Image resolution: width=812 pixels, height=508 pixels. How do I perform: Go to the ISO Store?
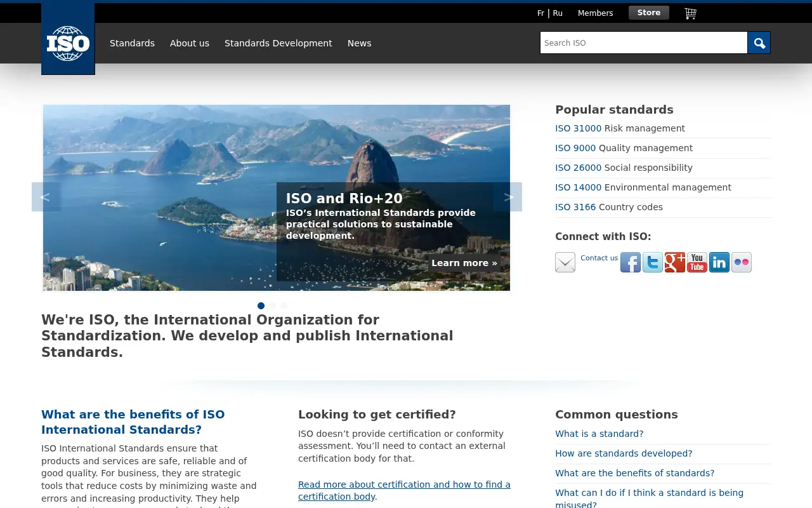pyautogui.click(x=649, y=13)
